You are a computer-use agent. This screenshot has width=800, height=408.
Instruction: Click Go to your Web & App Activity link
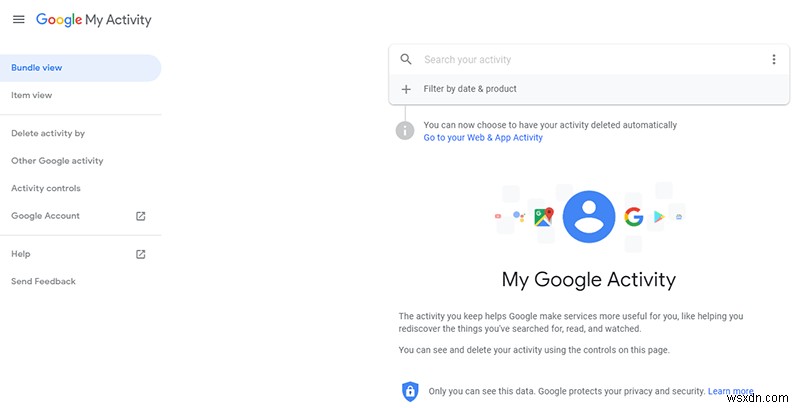point(483,138)
